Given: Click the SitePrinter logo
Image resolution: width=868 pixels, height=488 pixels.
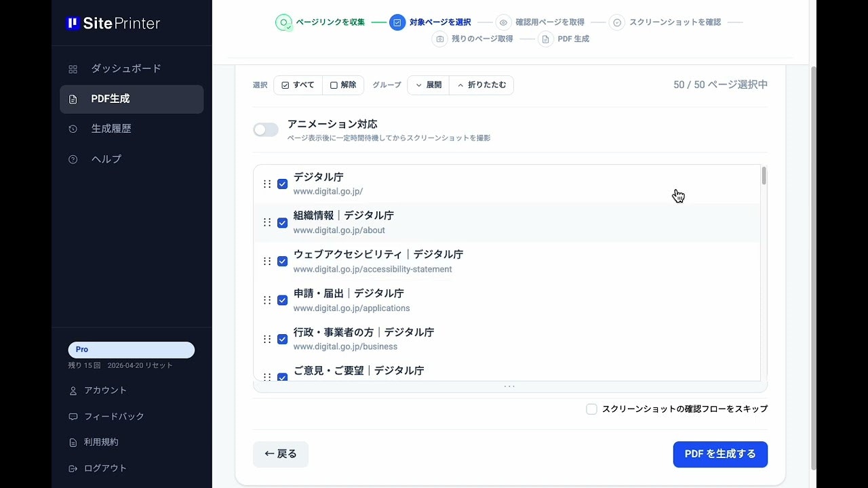Looking at the screenshot, I should pos(113,23).
